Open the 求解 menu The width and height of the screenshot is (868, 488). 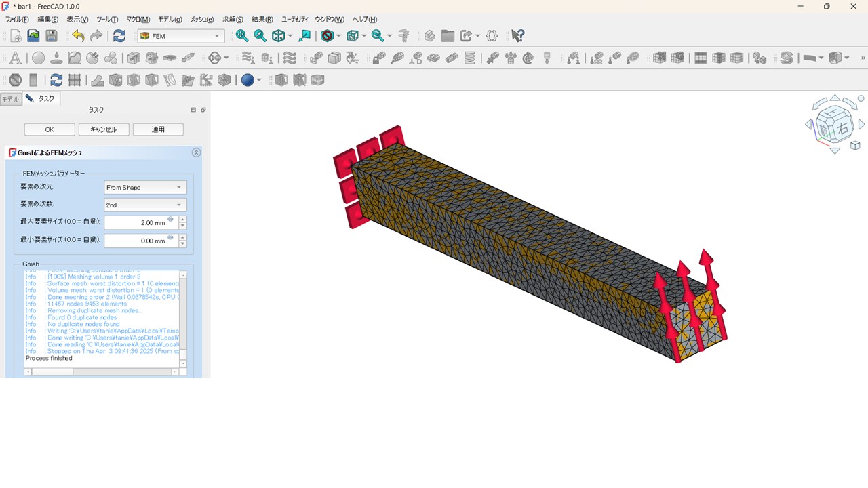[x=233, y=19]
